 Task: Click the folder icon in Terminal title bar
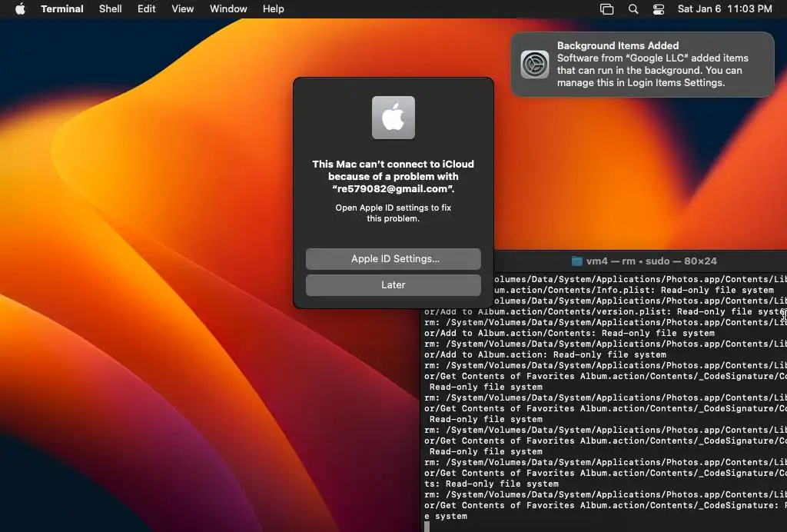[577, 261]
